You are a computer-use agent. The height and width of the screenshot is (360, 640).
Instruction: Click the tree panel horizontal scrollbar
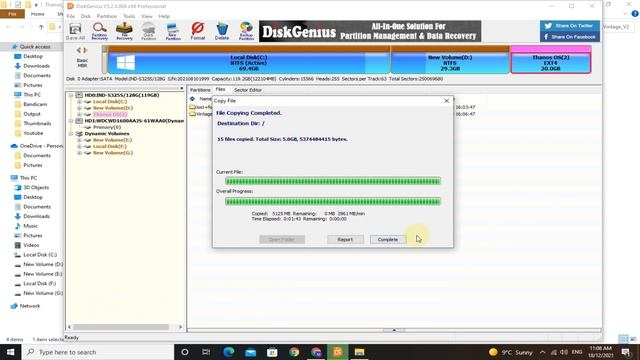121,327
